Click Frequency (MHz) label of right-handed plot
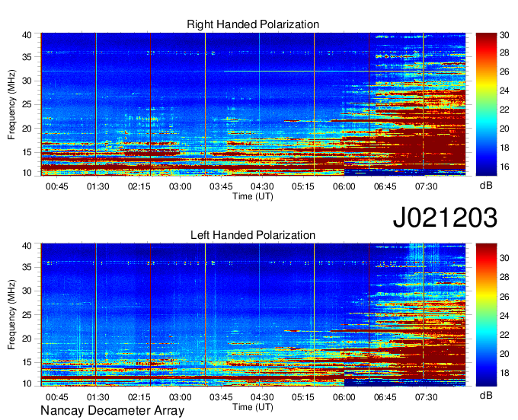Viewport: 518px width, 420px height. point(11,104)
